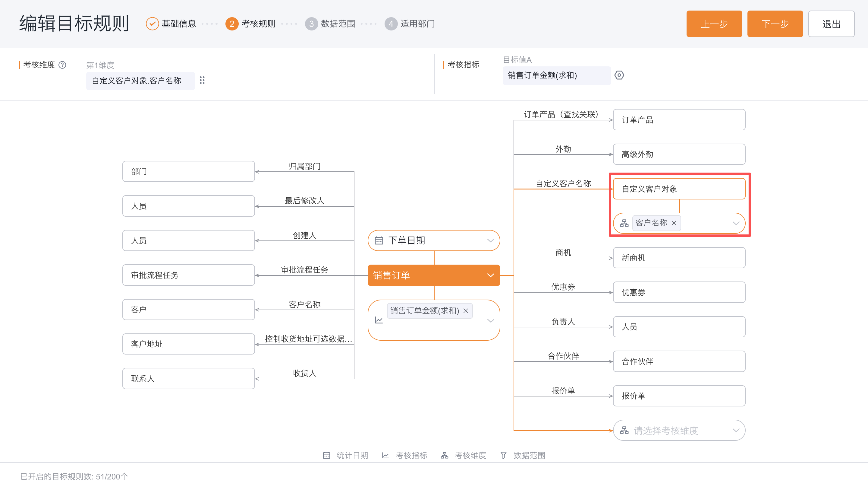Expand the 销售订单 node dropdown arrow

[x=490, y=275]
